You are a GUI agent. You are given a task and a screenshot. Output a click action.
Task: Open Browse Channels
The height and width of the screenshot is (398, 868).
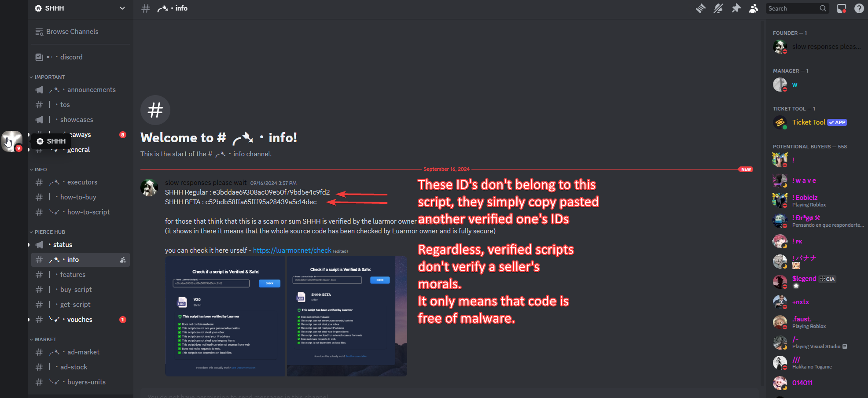point(80,32)
